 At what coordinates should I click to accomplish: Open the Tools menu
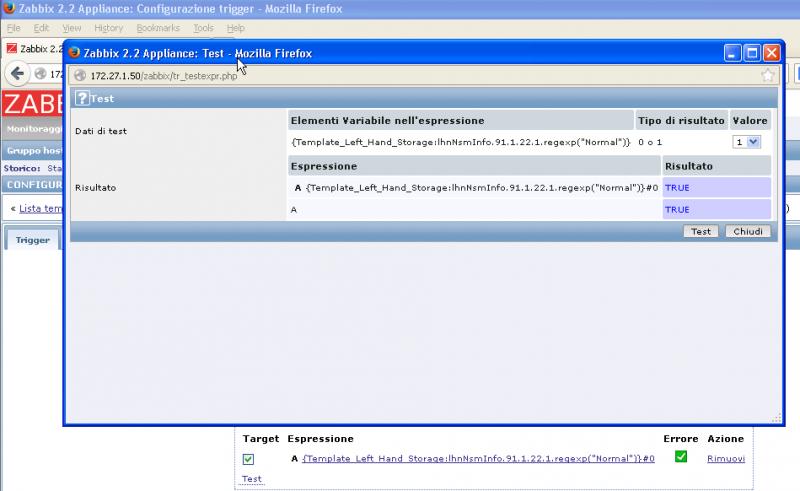click(203, 28)
